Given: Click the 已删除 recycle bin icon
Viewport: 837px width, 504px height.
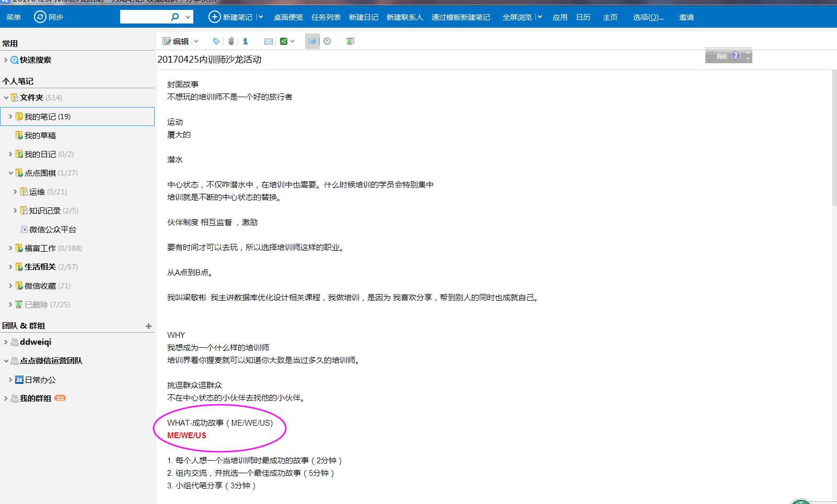Looking at the screenshot, I should [x=19, y=304].
